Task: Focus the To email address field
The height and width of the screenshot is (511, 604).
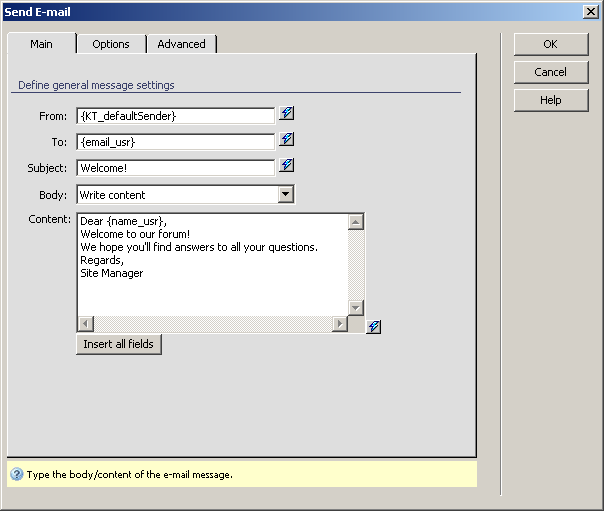Action: (175, 142)
